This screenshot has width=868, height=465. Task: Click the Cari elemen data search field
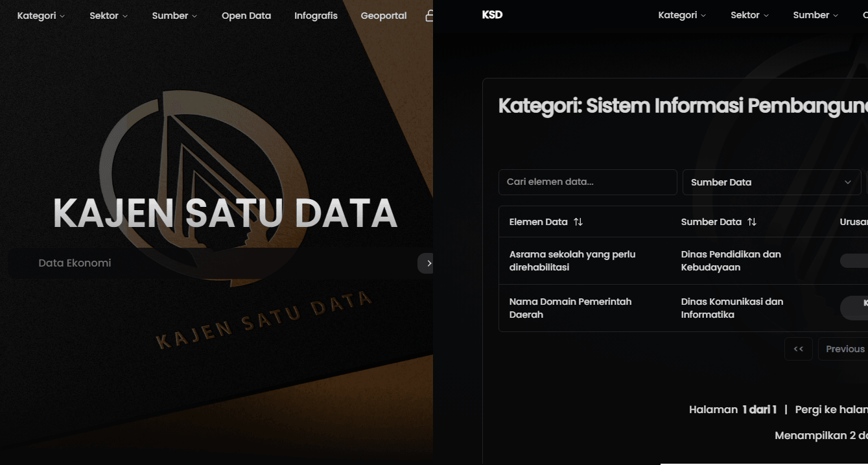pos(587,182)
